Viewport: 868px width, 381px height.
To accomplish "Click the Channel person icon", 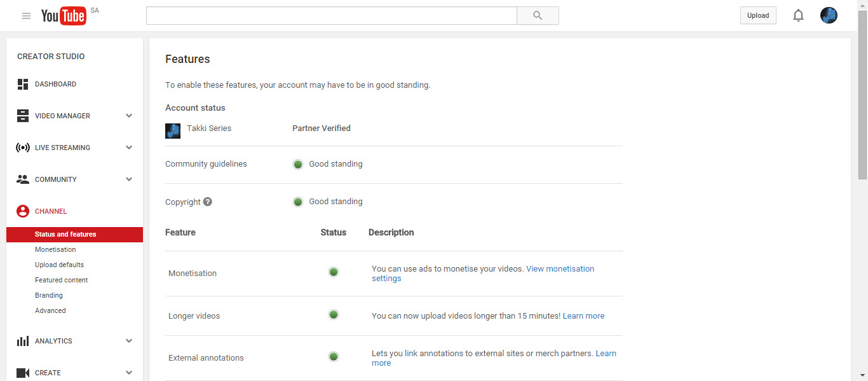I will (23, 211).
